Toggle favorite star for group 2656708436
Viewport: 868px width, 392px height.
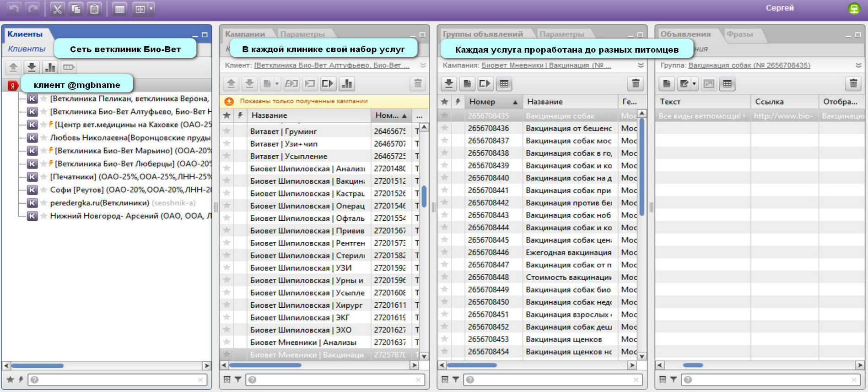tap(444, 128)
